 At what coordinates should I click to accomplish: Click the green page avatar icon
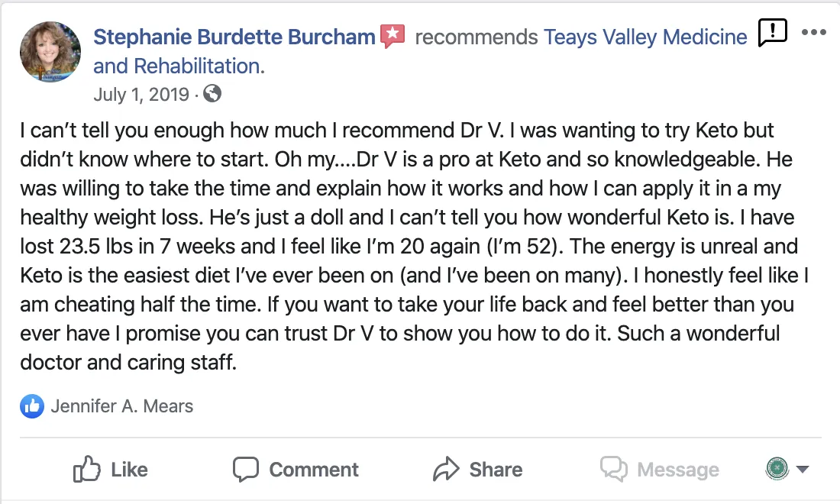777,468
